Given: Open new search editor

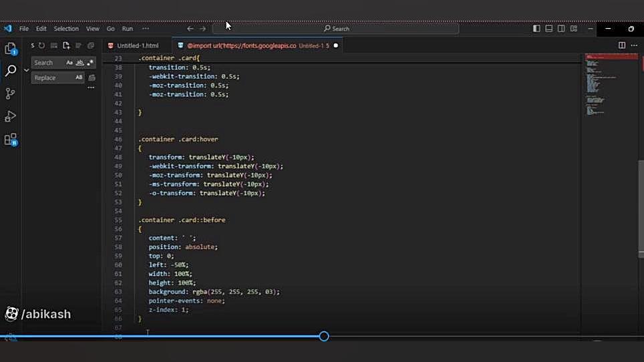Looking at the screenshot, I should pyautogui.click(x=66, y=45).
